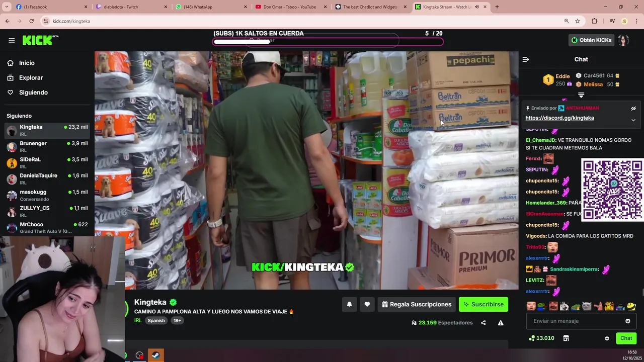
Task: Click the Suscribirse button
Action: 484,304
